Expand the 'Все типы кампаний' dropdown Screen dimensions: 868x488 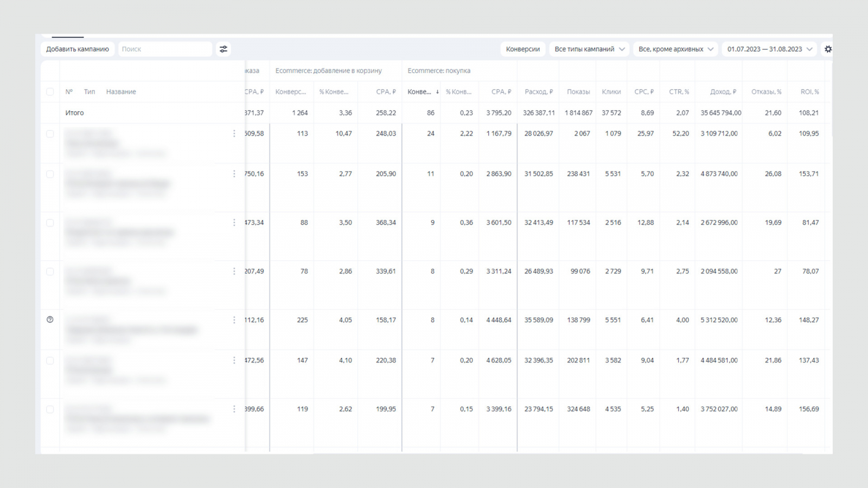[x=589, y=49]
